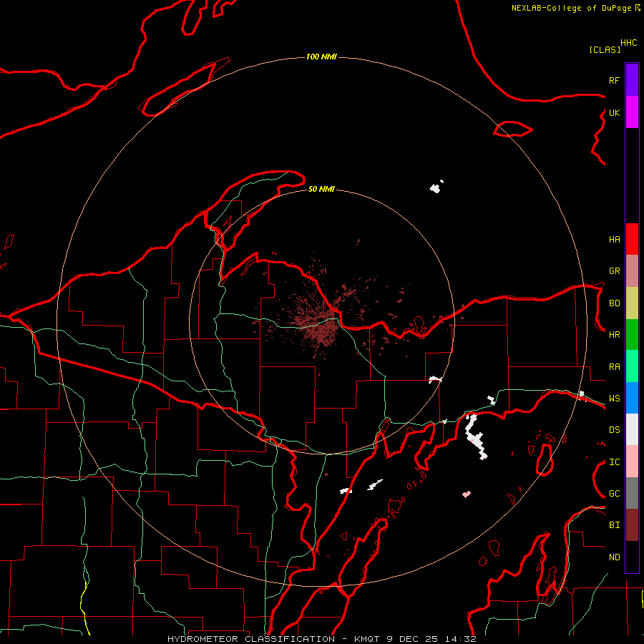Click the UK legend label
Viewport: 644px width, 644px height.
point(614,112)
